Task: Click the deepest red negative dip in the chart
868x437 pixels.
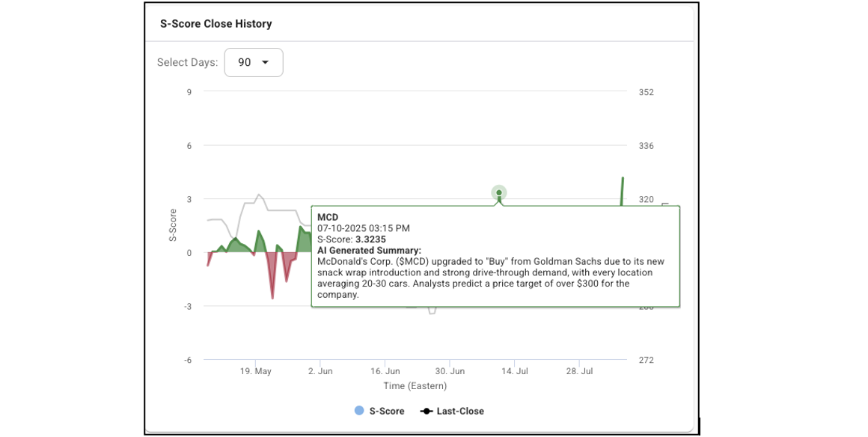Action: click(x=272, y=297)
